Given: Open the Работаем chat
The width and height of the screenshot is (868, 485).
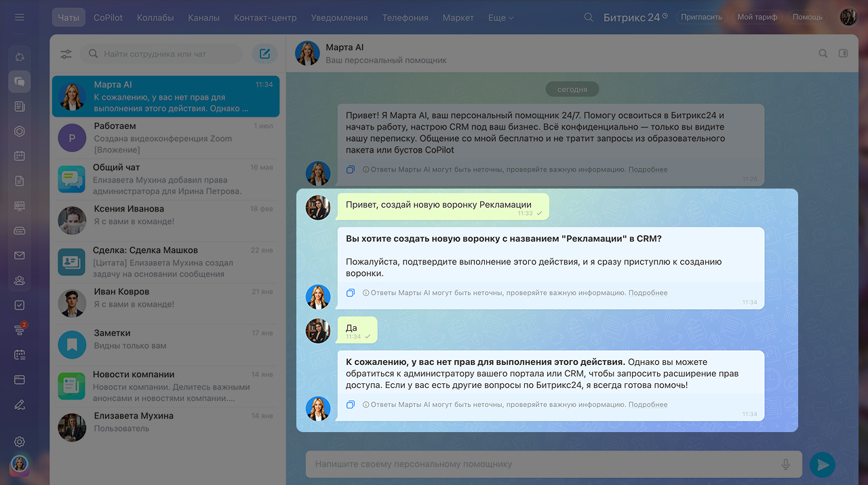Looking at the screenshot, I should point(166,138).
